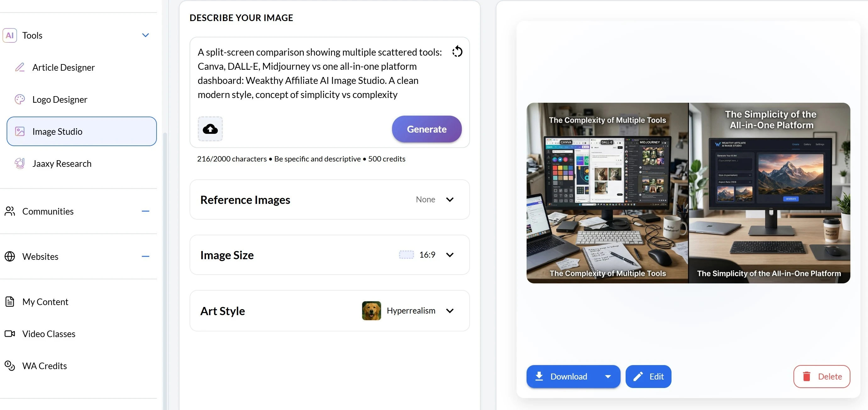
Task: Click the My Content document icon
Action: point(10,302)
